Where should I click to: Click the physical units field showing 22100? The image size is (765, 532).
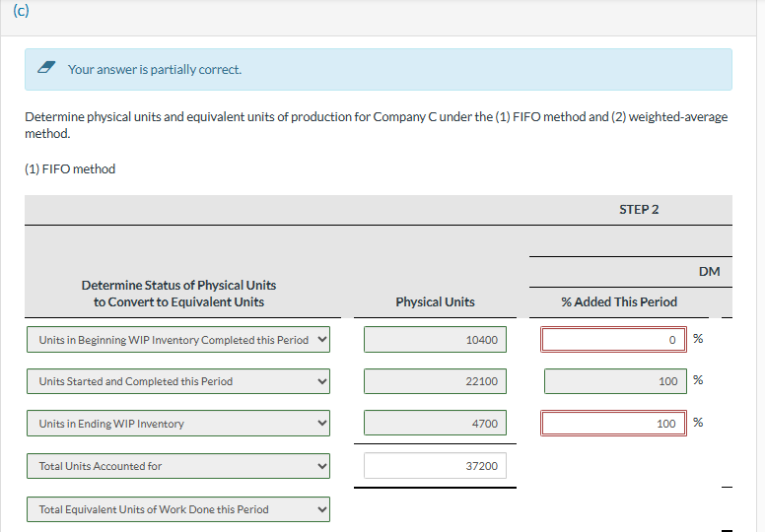435,381
